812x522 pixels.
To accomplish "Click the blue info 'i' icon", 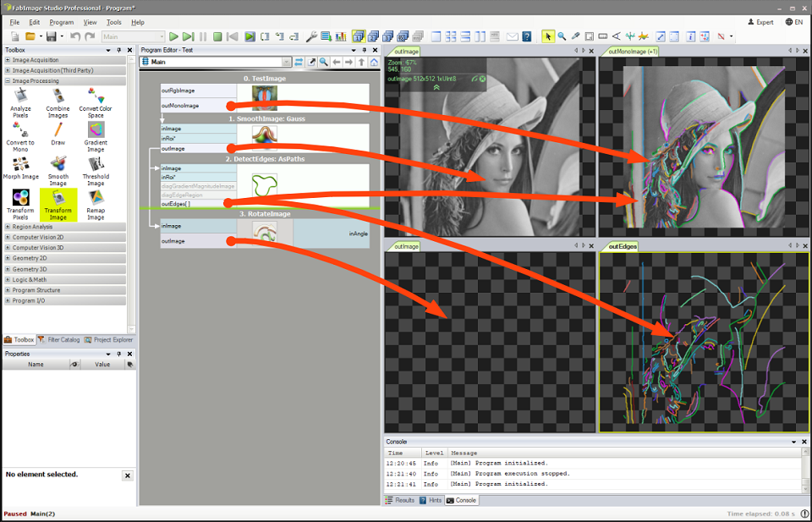I will pos(691,36).
